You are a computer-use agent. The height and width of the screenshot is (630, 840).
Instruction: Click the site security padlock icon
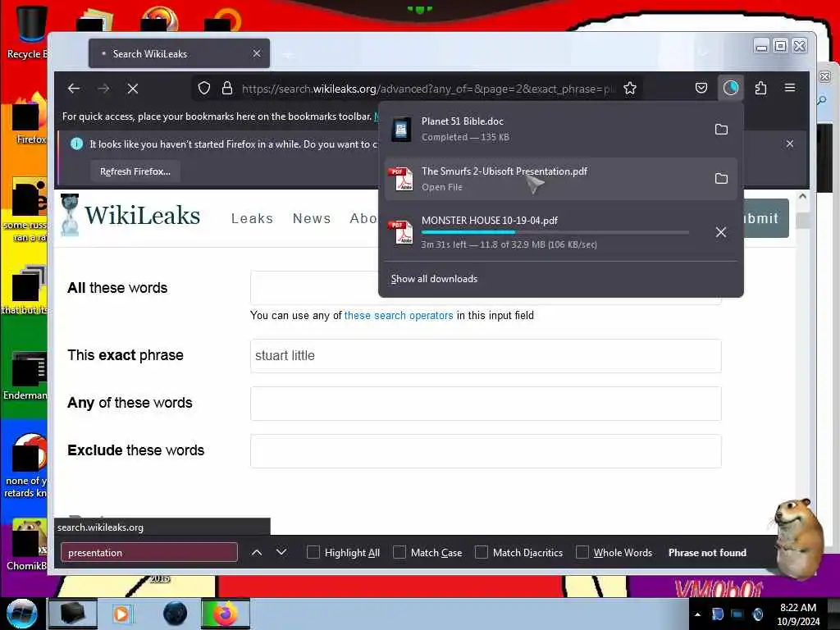(227, 89)
